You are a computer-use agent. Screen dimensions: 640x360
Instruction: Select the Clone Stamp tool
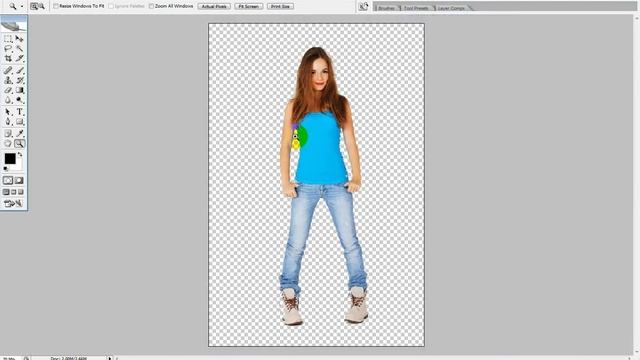8,80
